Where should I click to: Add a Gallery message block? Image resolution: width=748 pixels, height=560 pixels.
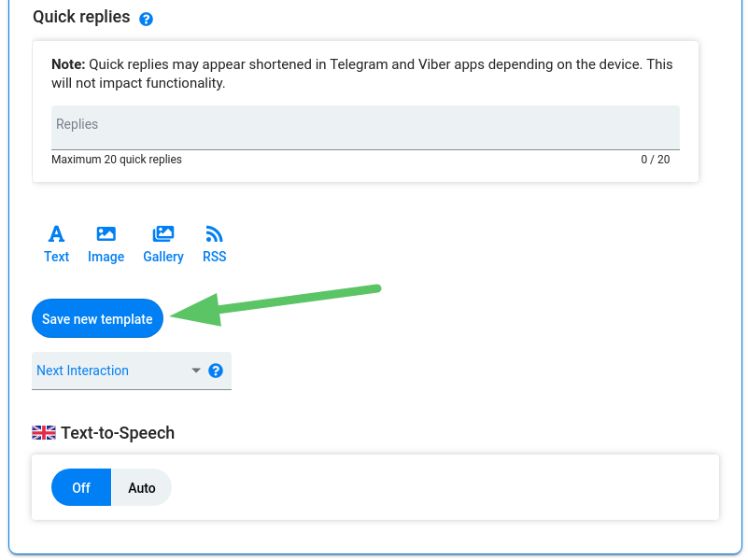point(163,244)
